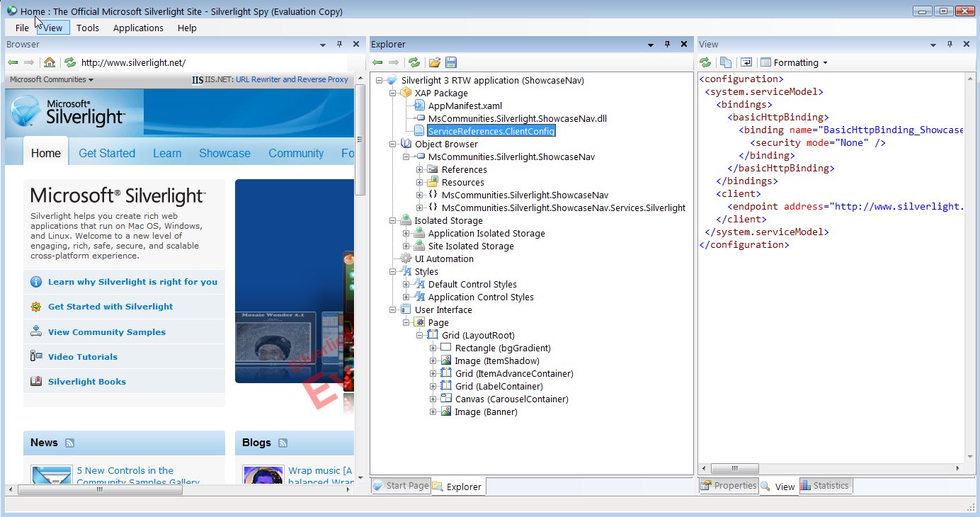Select the Site Isolated Storage item
This screenshot has width=980, height=517.
(471, 246)
